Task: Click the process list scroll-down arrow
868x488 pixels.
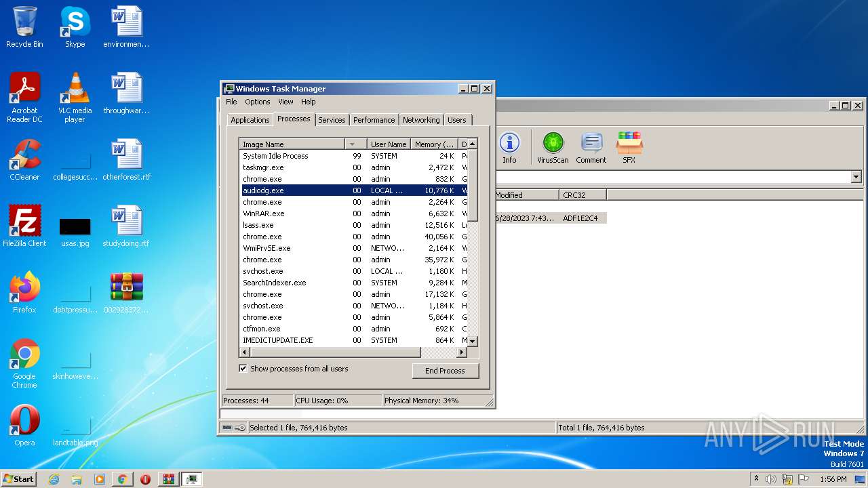Action: 473,342
